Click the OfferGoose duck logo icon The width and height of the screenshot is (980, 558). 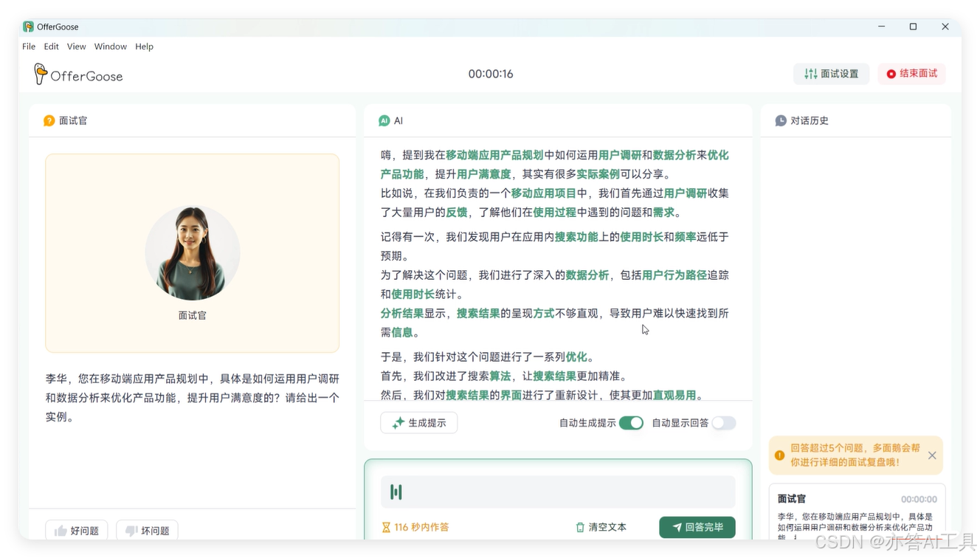(42, 74)
